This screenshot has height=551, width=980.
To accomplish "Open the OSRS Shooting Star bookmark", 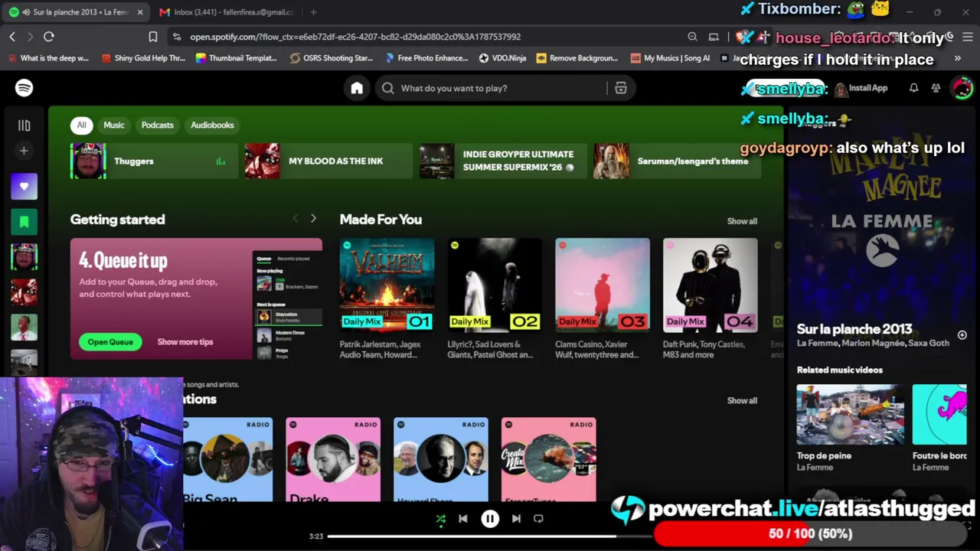I will pos(332,58).
